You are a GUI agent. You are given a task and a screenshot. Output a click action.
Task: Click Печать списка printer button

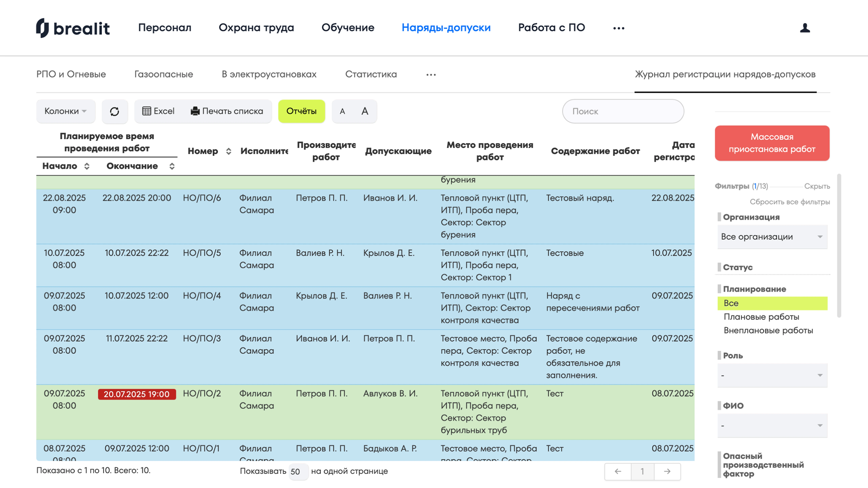pyautogui.click(x=227, y=111)
